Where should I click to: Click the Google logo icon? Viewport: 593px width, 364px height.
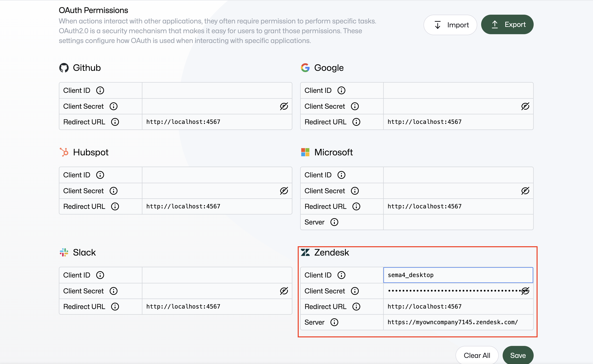(x=305, y=68)
